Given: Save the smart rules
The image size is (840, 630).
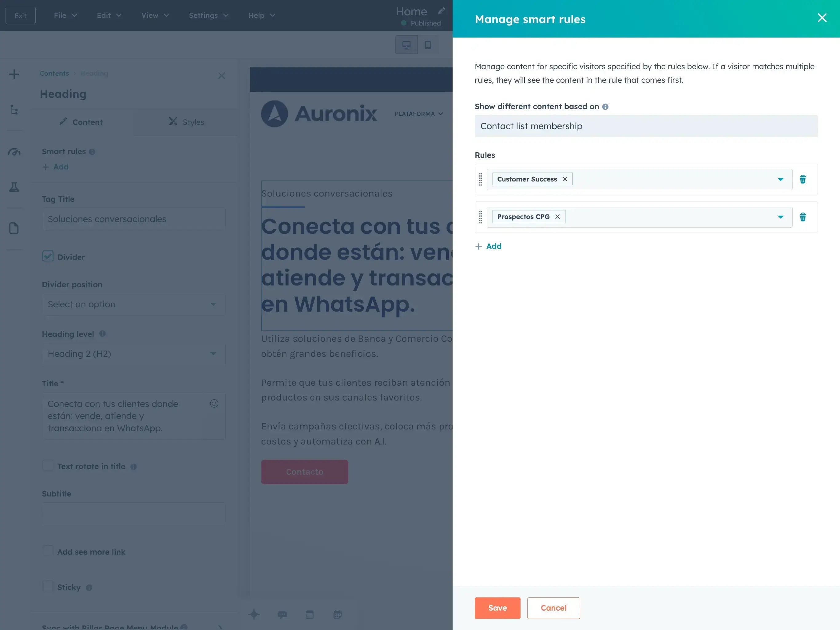Looking at the screenshot, I should (x=497, y=608).
